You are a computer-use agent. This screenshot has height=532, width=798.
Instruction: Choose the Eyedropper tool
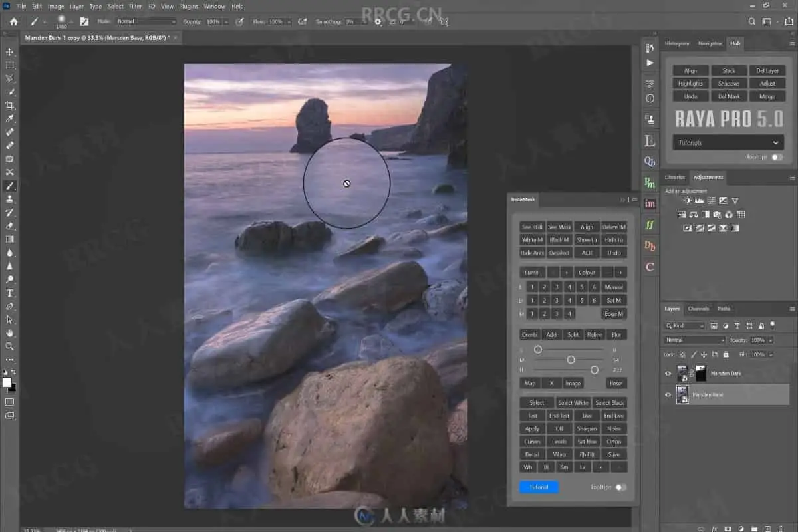coord(10,119)
